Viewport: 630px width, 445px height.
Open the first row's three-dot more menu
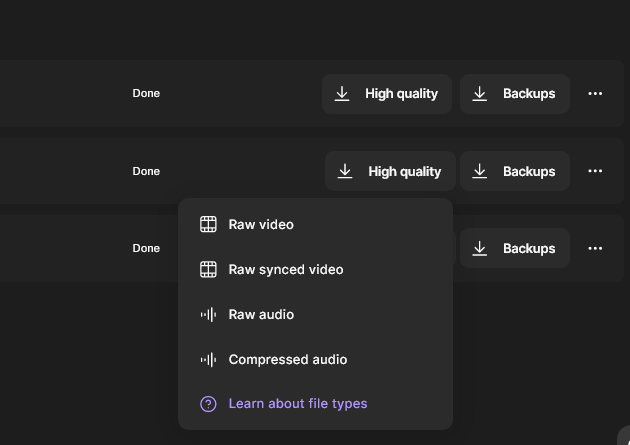click(x=595, y=93)
